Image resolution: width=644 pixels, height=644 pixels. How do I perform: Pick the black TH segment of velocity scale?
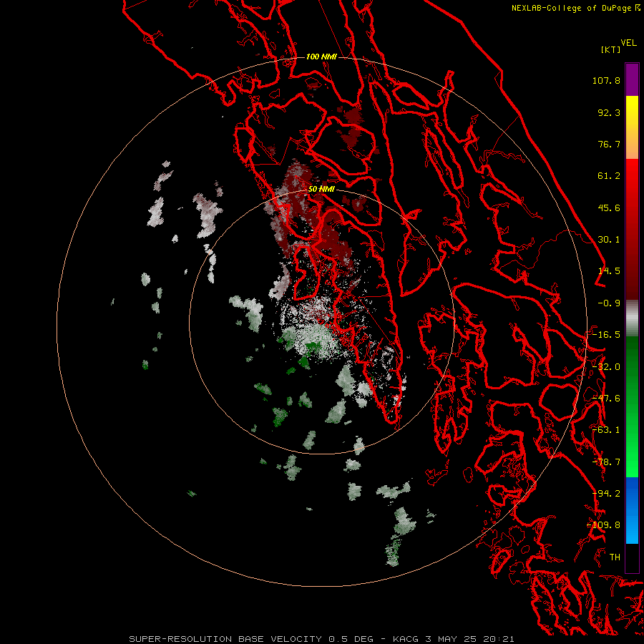click(632, 557)
